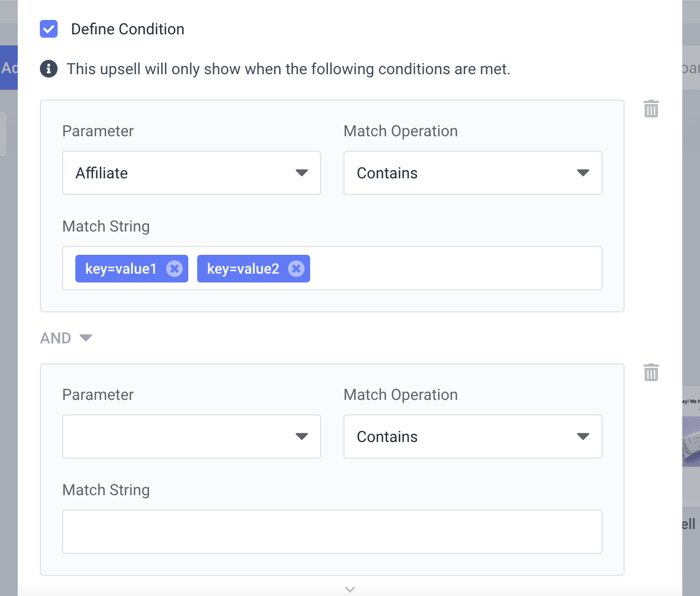Open first Match Operation Contains dropdown

(x=473, y=173)
